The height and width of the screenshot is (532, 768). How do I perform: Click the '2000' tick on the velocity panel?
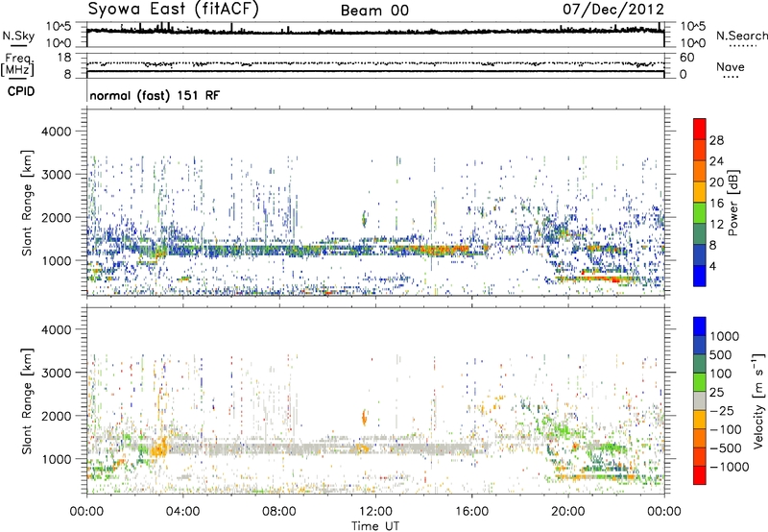coord(57,416)
